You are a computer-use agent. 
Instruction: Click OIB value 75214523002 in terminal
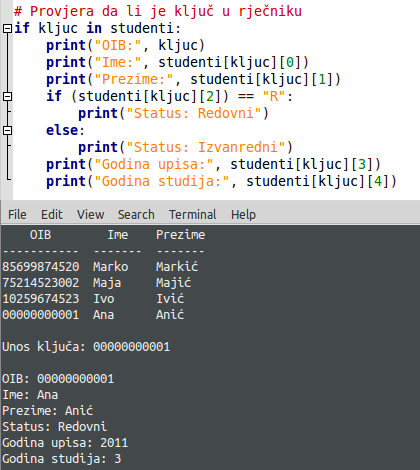41,283
